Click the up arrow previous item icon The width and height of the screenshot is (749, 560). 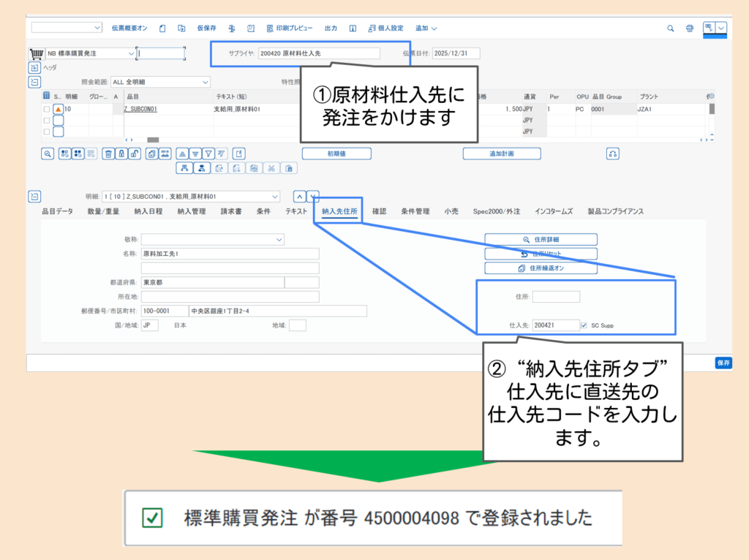coord(298,196)
